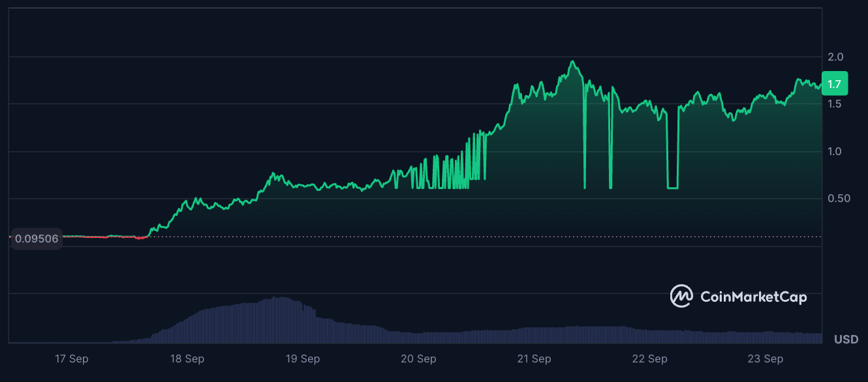Click the 0.09506 opening price label
Viewport: 868px width, 382px height.
tap(37, 239)
